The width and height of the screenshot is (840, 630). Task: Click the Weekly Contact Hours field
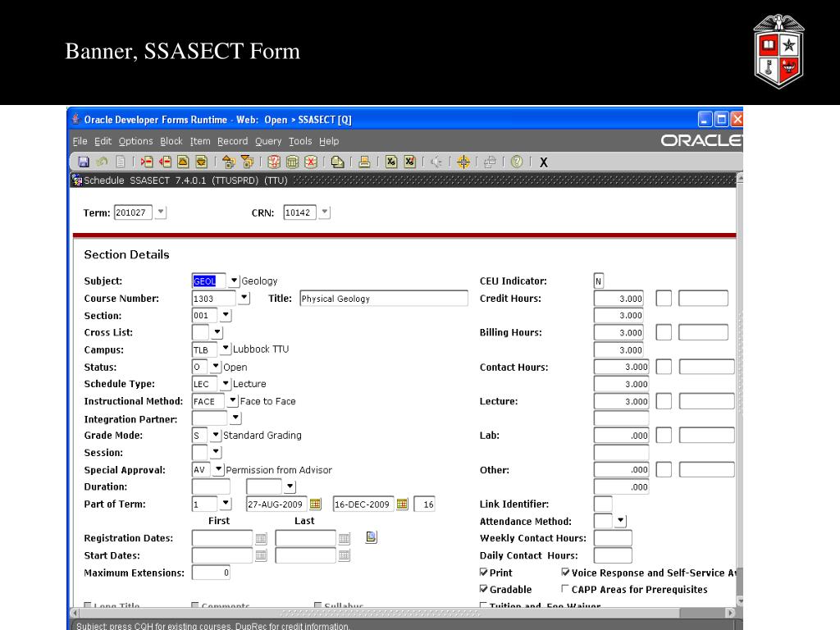[613, 538]
